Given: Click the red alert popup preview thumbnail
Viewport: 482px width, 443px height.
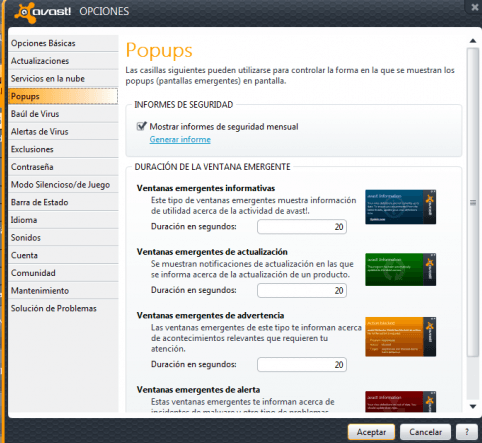Looking at the screenshot, I should coord(400,402).
